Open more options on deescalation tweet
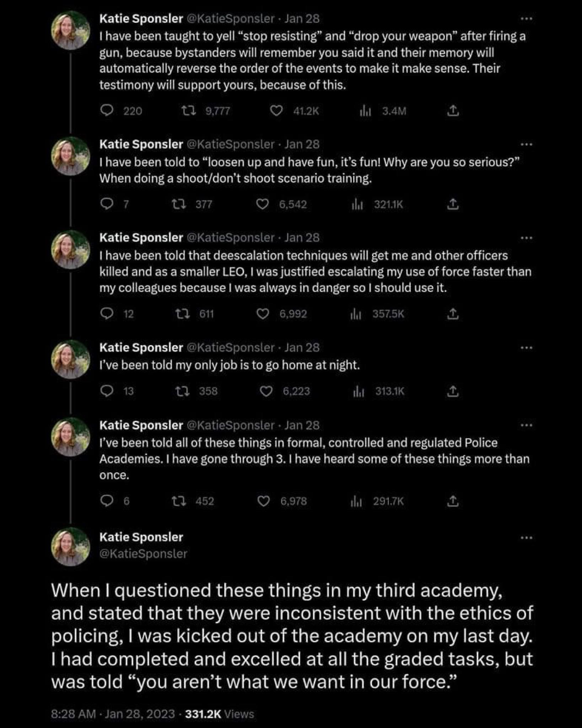This screenshot has height=728, width=582. tap(526, 237)
